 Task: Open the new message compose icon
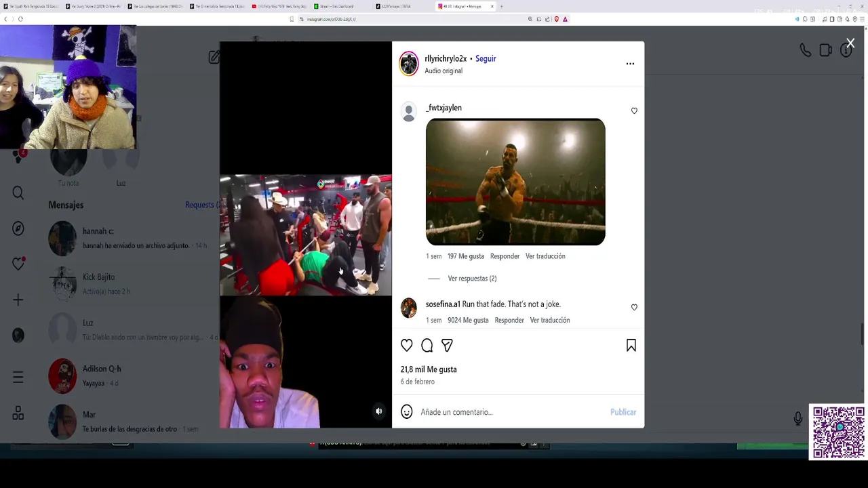(x=214, y=58)
